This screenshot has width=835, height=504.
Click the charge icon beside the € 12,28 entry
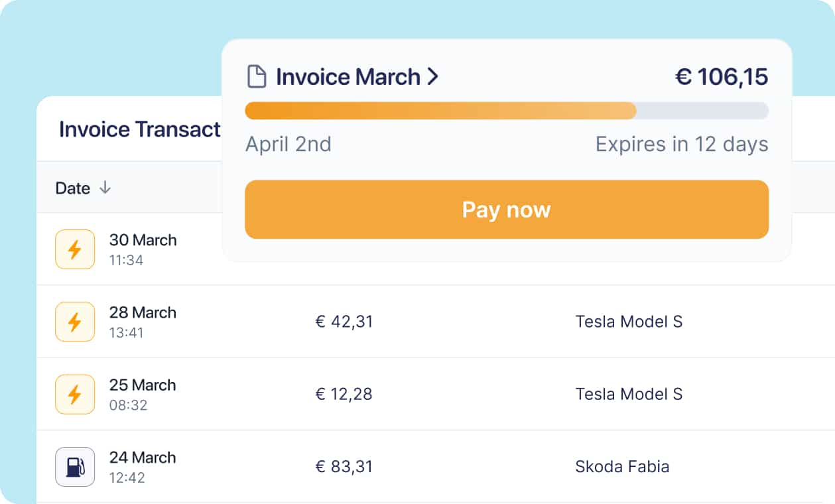pos(74,394)
